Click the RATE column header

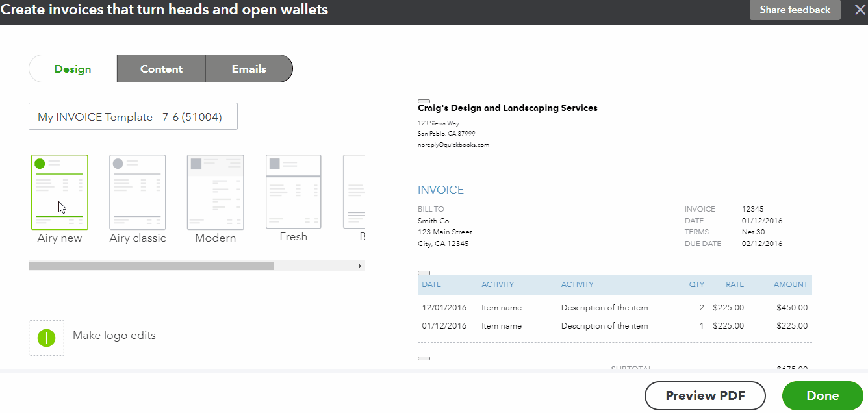735,284
